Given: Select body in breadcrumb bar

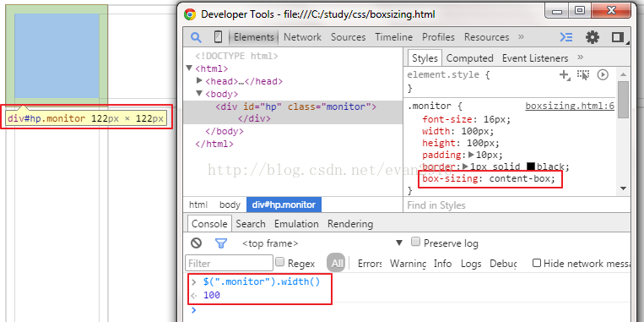Looking at the screenshot, I should (230, 205).
